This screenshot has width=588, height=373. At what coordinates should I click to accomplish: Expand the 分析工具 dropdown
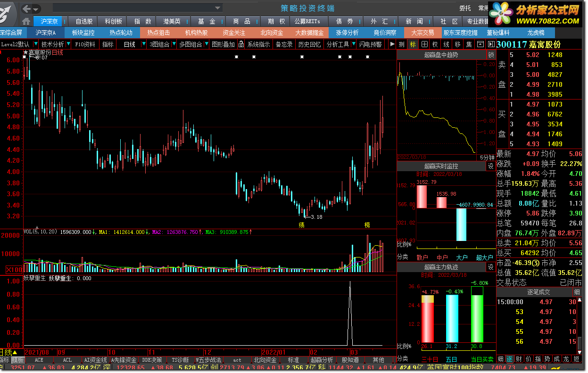click(353, 44)
